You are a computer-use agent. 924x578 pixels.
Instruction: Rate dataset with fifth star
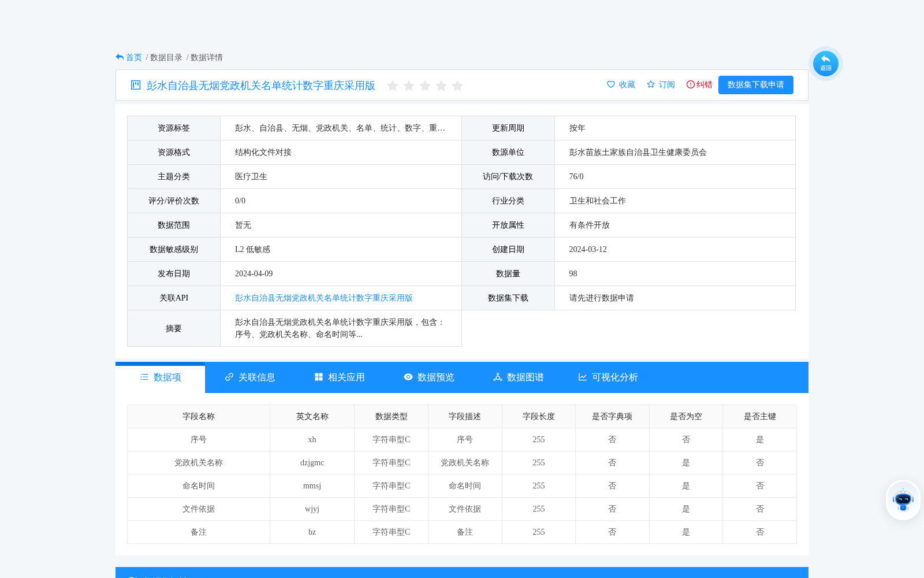coord(457,86)
